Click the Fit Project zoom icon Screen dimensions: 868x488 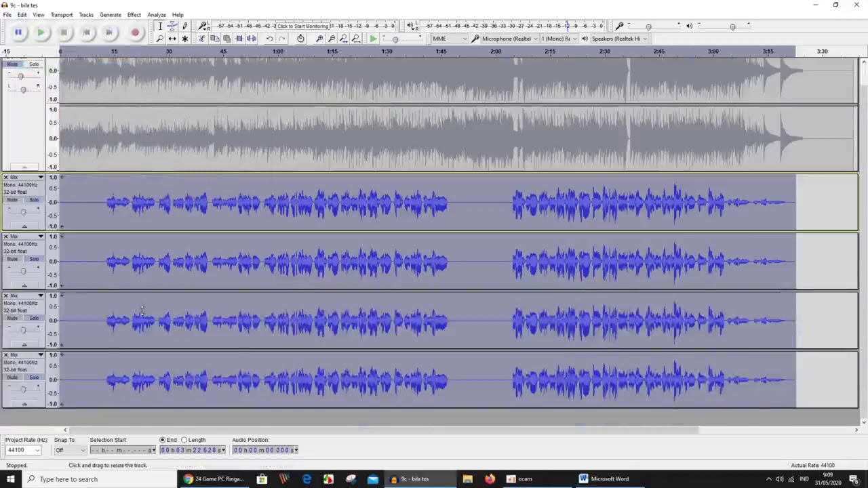(x=356, y=39)
